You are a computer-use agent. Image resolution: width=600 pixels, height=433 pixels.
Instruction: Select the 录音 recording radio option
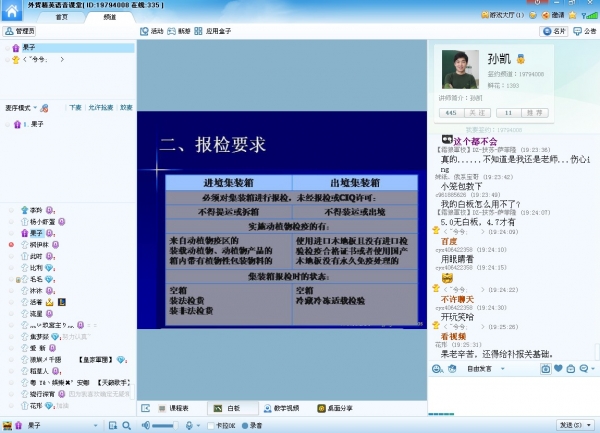tap(243, 425)
